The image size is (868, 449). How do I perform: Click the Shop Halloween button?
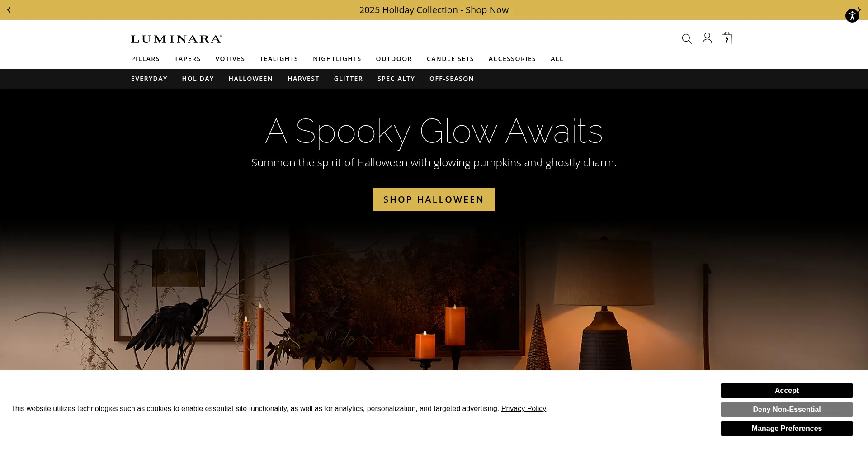point(434,199)
